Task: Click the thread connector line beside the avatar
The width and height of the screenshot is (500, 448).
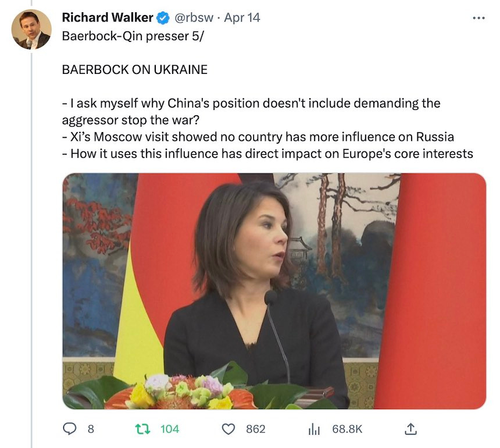Action: 31,250
